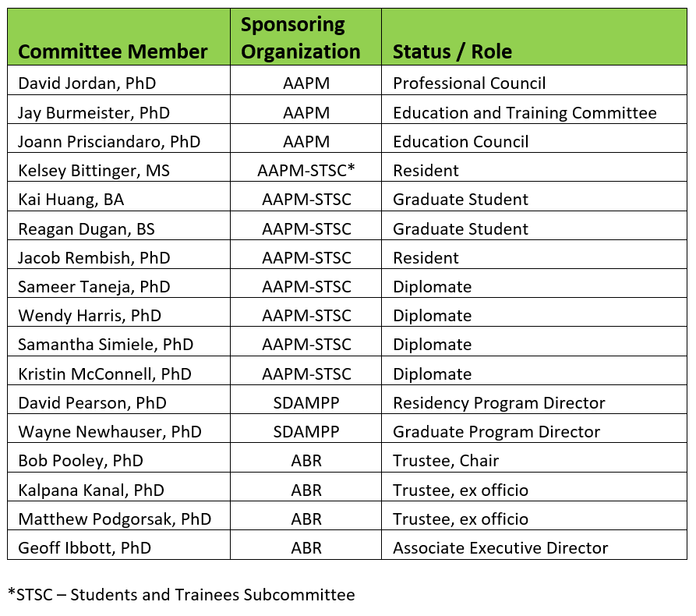Click the Kelsey Bittinger, MS name
Image resolution: width=696 pixels, height=616 pixels.
point(94,170)
